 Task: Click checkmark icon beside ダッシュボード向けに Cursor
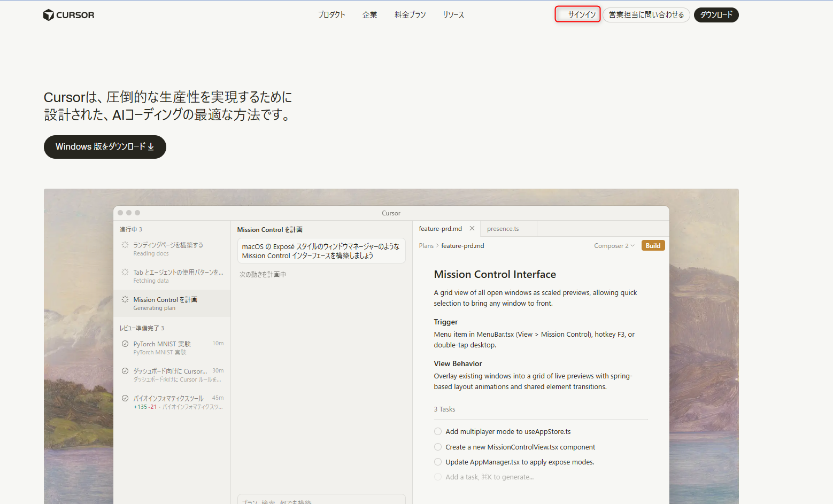click(125, 371)
